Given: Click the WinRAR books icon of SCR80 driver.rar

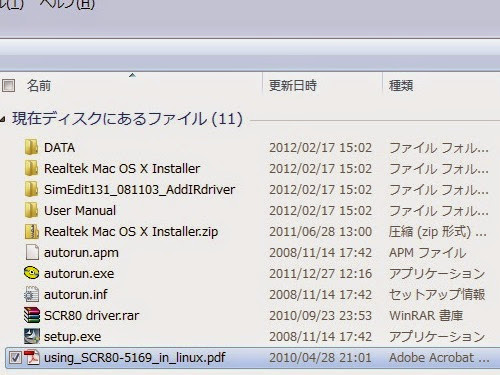Looking at the screenshot, I should click(32, 315).
